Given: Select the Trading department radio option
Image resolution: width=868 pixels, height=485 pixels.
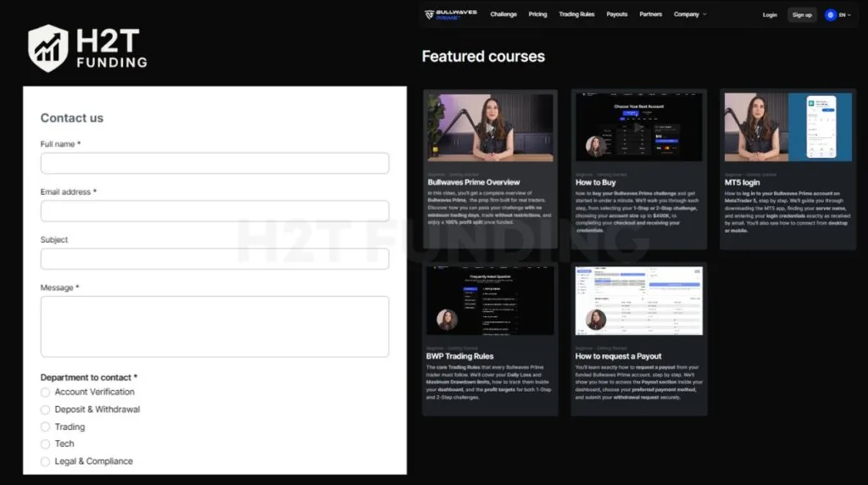Looking at the screenshot, I should pos(46,426).
